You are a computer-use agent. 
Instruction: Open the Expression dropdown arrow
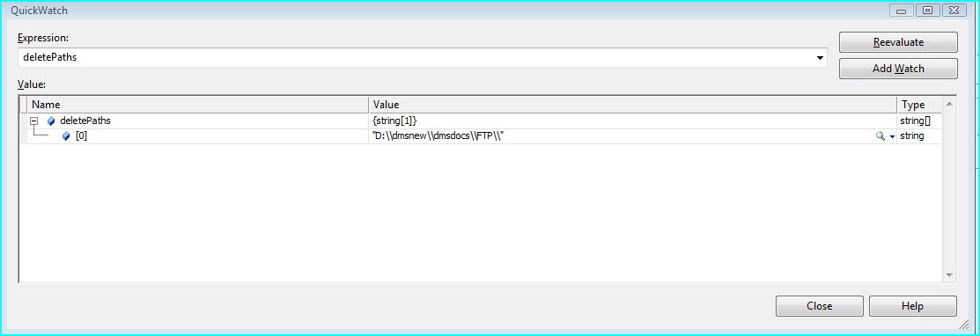(820, 58)
